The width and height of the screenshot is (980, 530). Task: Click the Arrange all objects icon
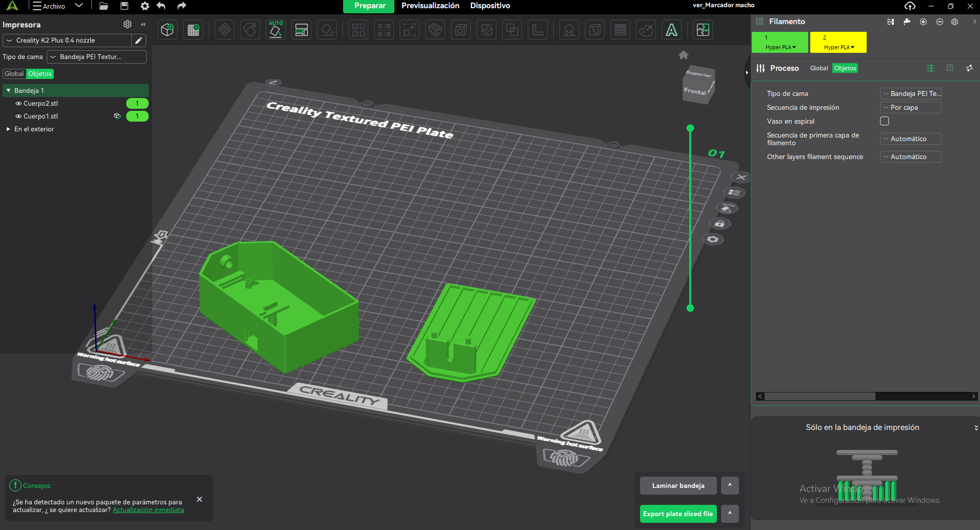click(x=302, y=30)
